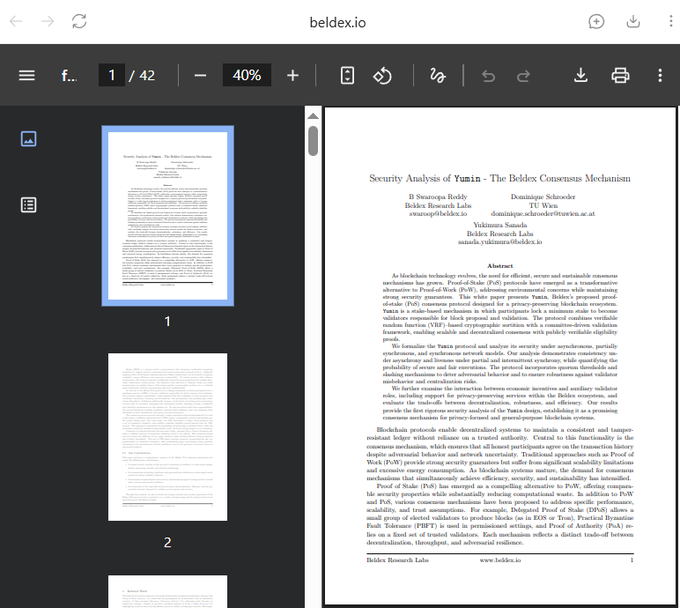This screenshot has height=608, width=680.
Task: Select the partially visible page 3 thumbnail
Action: tap(167, 592)
